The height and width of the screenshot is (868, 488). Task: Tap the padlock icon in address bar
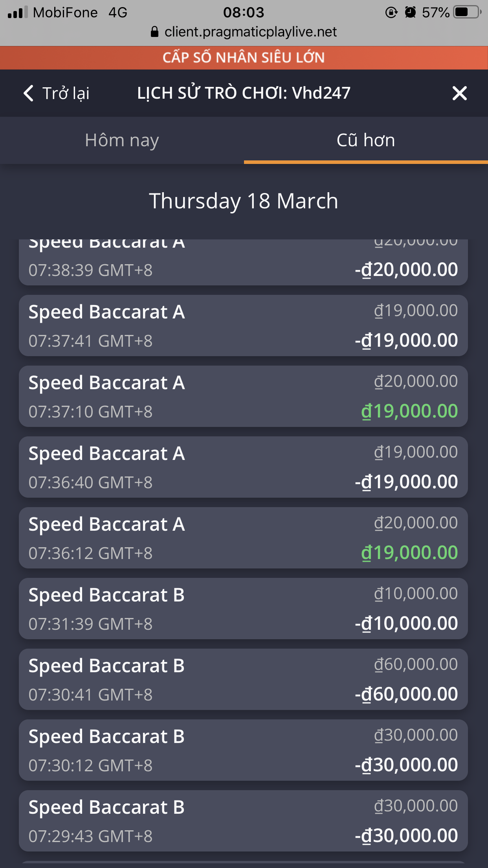(155, 32)
